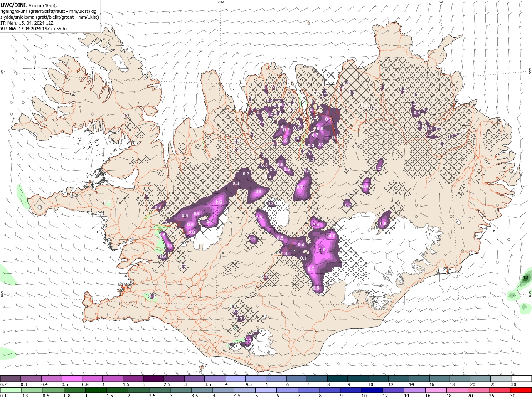Click the 20 swatch in the rain legend
The image size is (532, 399).
(x=479, y=390)
